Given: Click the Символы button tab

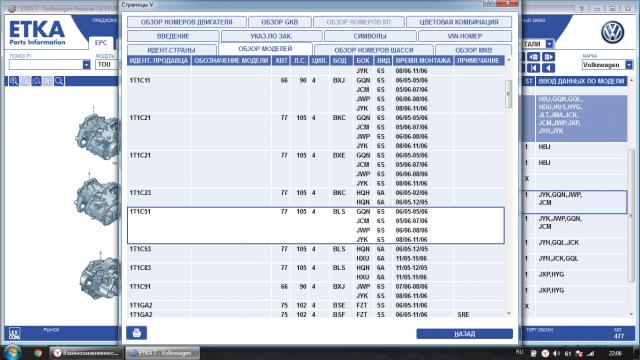Looking at the screenshot, I should point(370,36).
